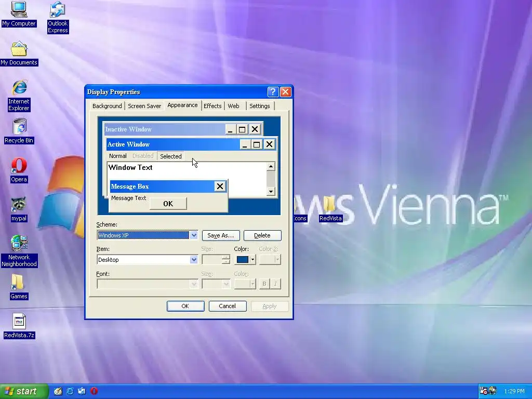The height and width of the screenshot is (399, 532).
Task: Click Normal menu item in preview
Action: (x=118, y=156)
